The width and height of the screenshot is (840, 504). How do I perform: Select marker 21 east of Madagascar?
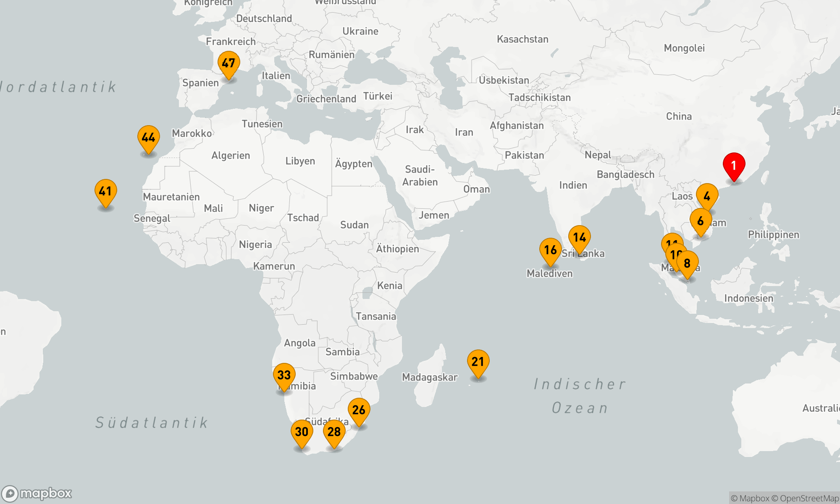pos(478,362)
